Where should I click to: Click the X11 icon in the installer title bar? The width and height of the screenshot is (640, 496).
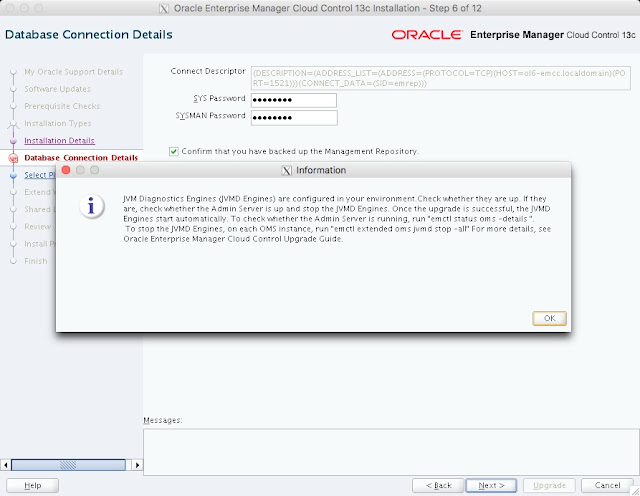(164, 8)
